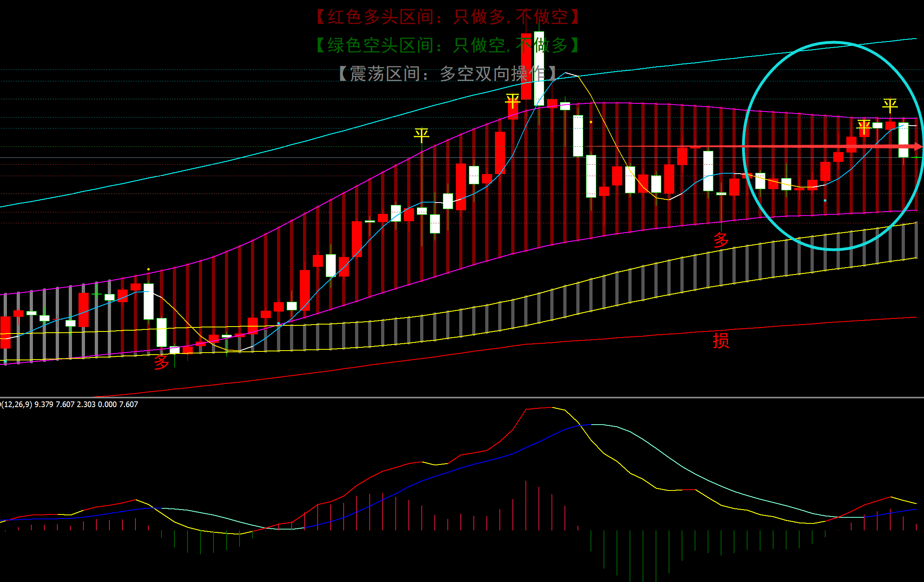Click the tallest red MACD histogram bar
This screenshot has width=924, height=582.
tap(526, 505)
